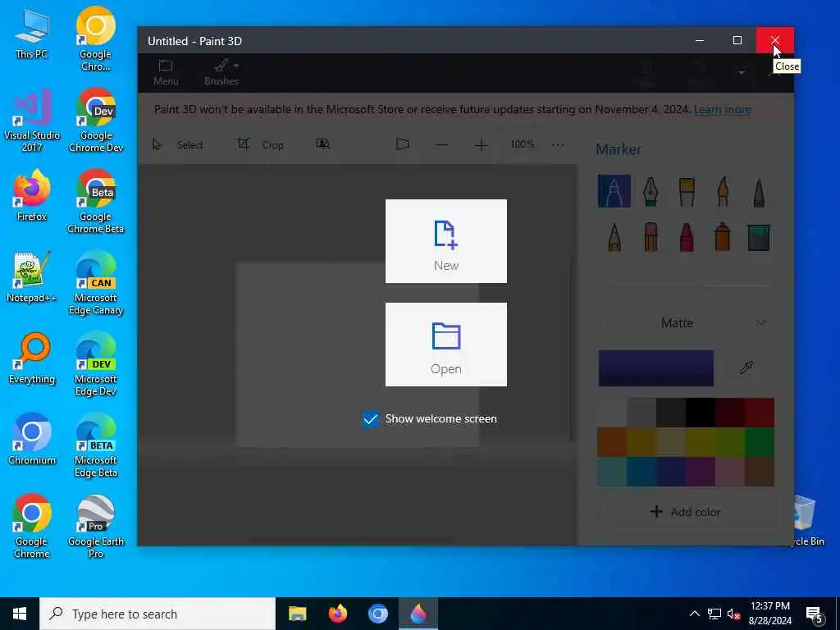The height and width of the screenshot is (630, 840).
Task: Click the Google Chrome Dev desktop shortcut
Action: coord(96,121)
